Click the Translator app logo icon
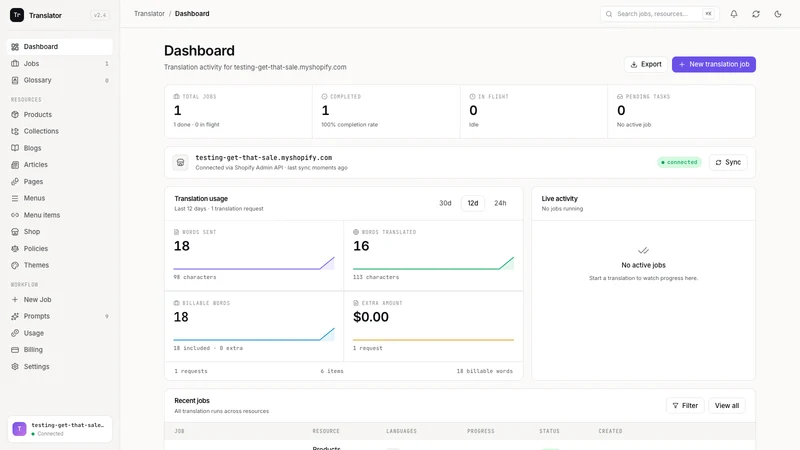The height and width of the screenshot is (450, 800). (x=17, y=15)
